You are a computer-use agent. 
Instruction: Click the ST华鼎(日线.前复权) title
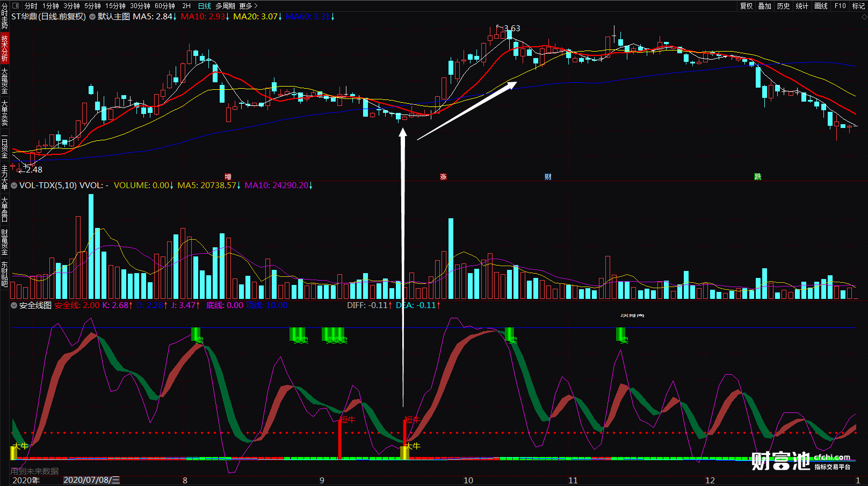pyautogui.click(x=48, y=17)
